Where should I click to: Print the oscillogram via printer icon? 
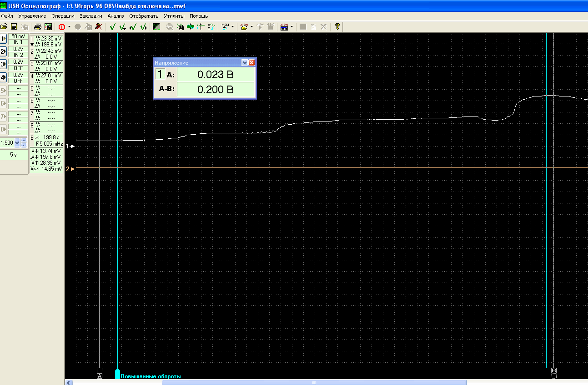(x=38, y=27)
